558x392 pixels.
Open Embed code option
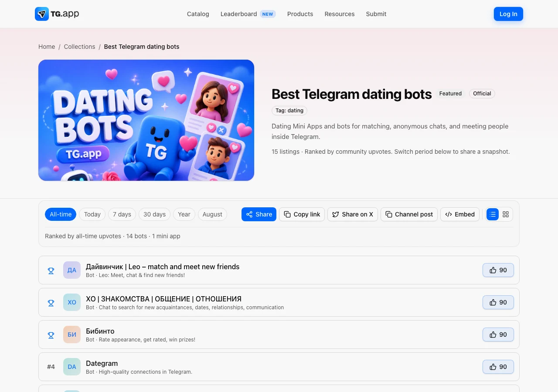tap(460, 214)
